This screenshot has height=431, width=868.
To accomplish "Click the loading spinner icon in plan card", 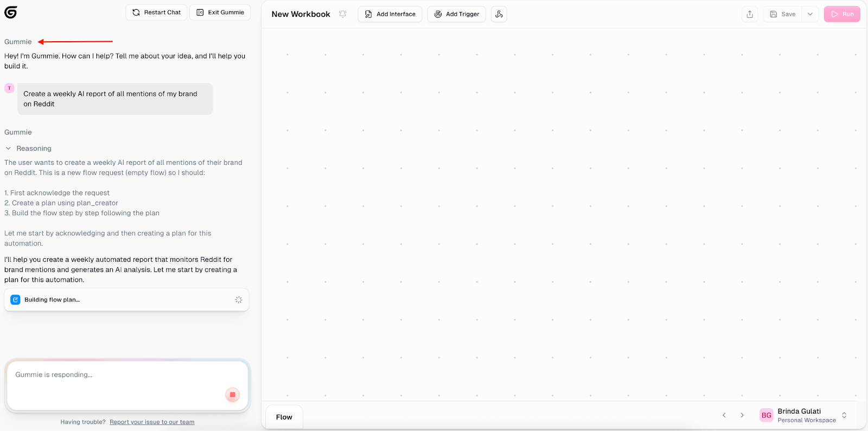I will pos(239,300).
